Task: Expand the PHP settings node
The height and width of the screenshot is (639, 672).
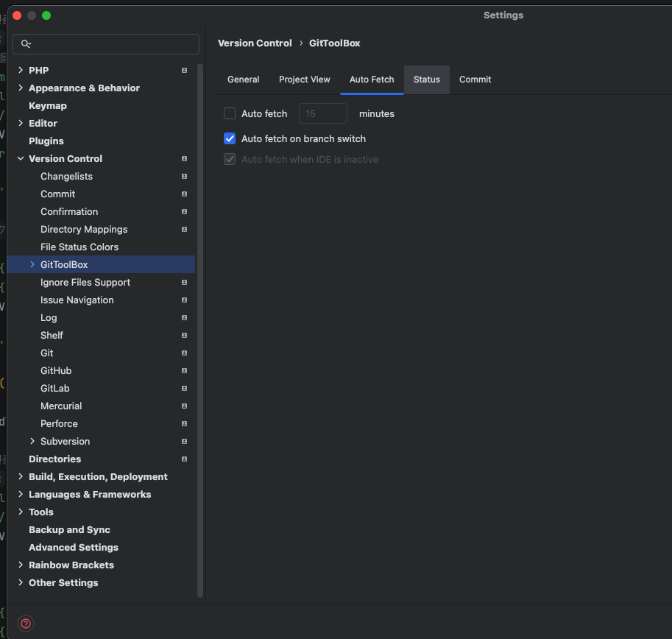Action: click(x=21, y=70)
